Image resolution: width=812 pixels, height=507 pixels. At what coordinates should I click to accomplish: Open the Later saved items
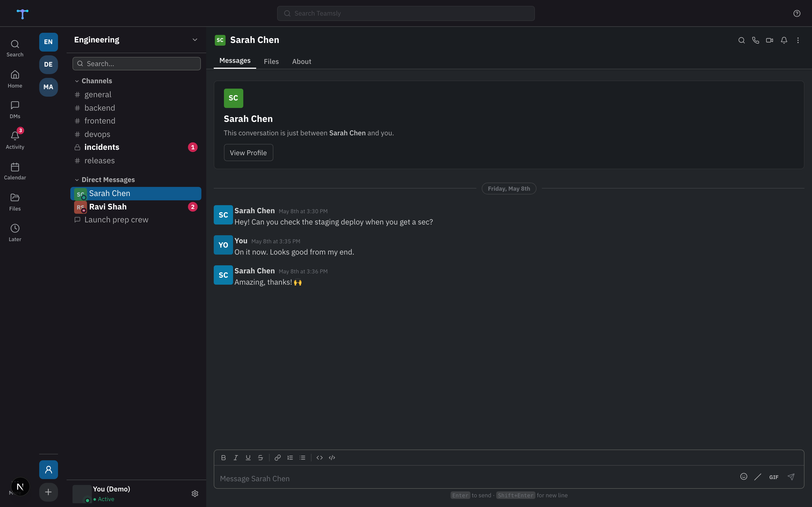click(15, 233)
